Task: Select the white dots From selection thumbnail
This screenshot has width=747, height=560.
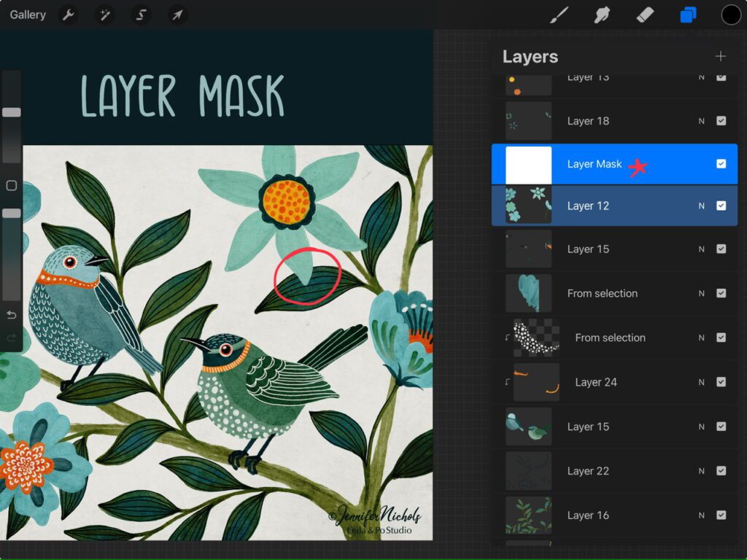Action: pyautogui.click(x=536, y=338)
